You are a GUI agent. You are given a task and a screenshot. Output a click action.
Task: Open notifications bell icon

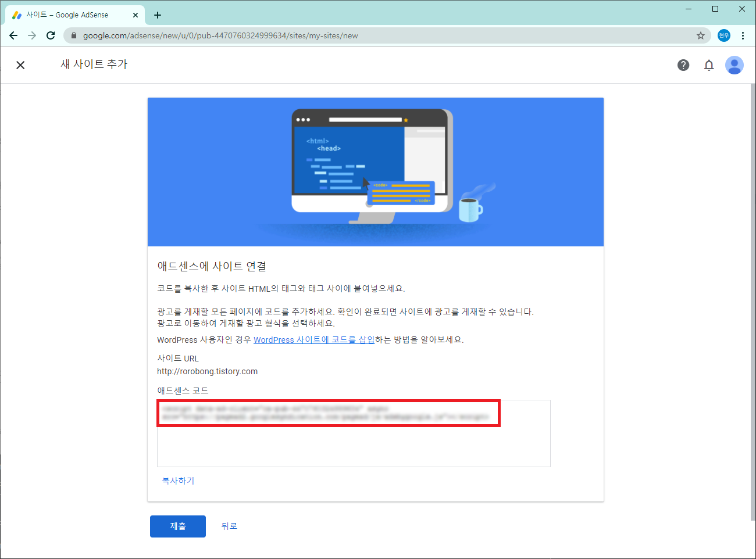point(709,65)
